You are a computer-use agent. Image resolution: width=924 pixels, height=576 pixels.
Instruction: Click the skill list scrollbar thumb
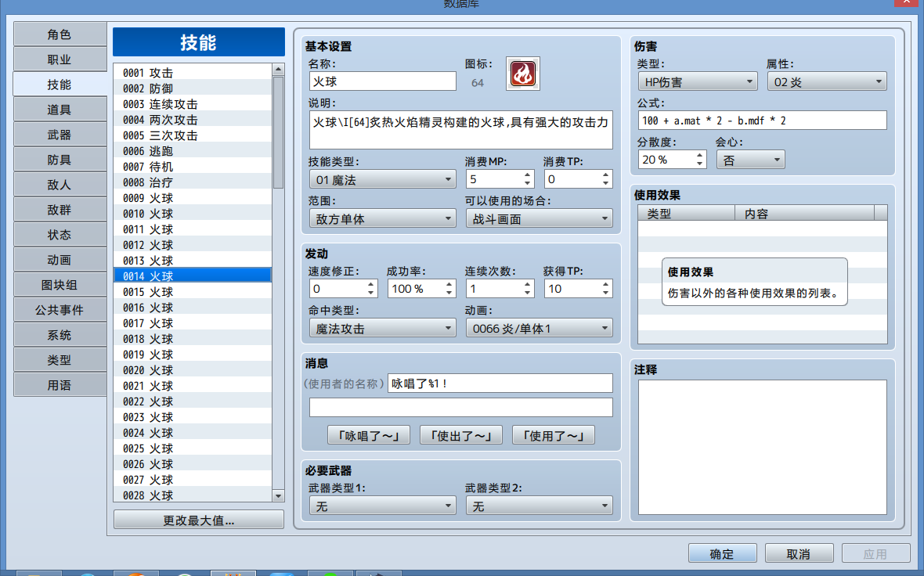(278, 132)
